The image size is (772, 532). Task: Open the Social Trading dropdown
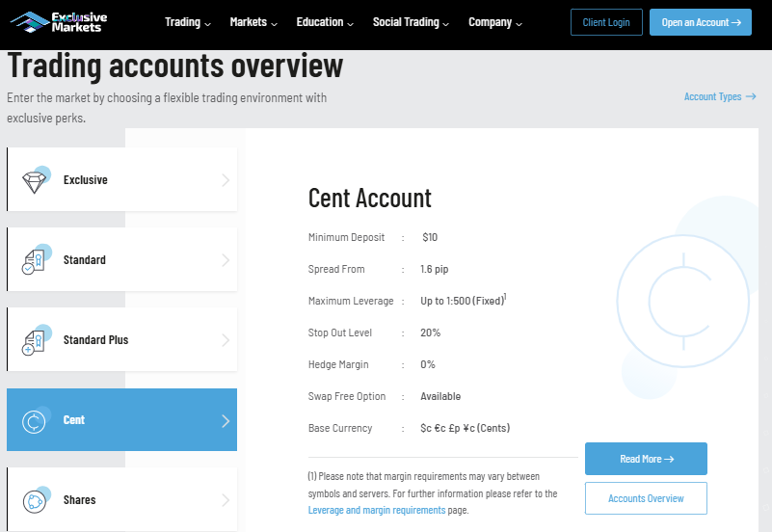[412, 22]
